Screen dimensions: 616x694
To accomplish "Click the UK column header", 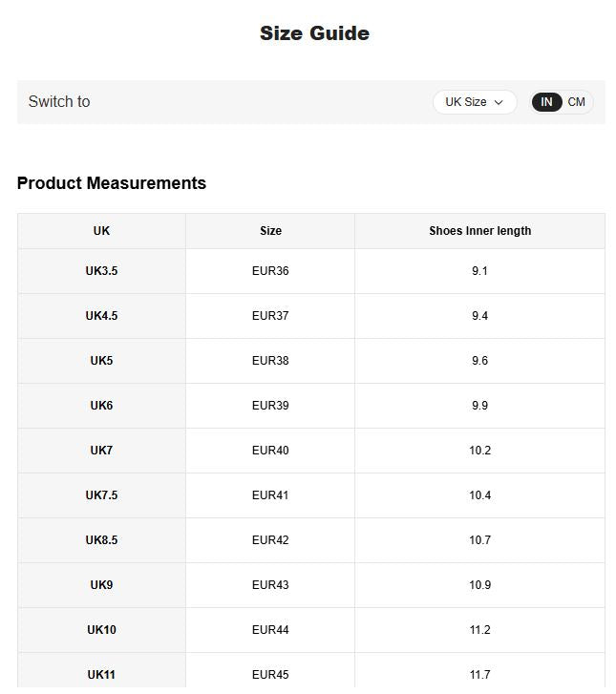I will 101,231.
